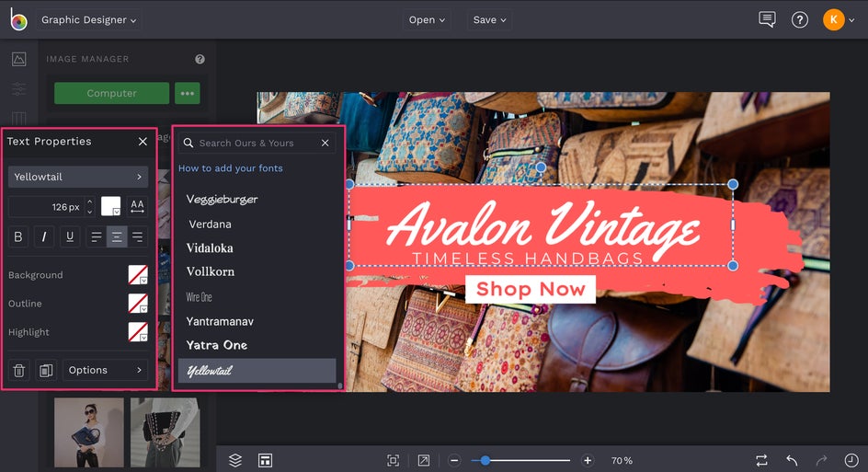This screenshot has height=472, width=868.
Task: Open the feedback chat icon
Action: point(767,19)
